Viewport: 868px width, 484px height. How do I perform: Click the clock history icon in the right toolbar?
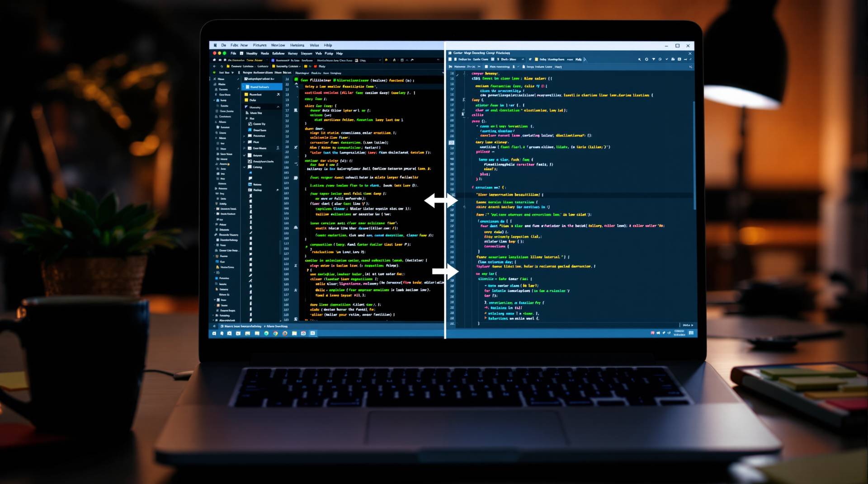pyautogui.click(x=660, y=60)
